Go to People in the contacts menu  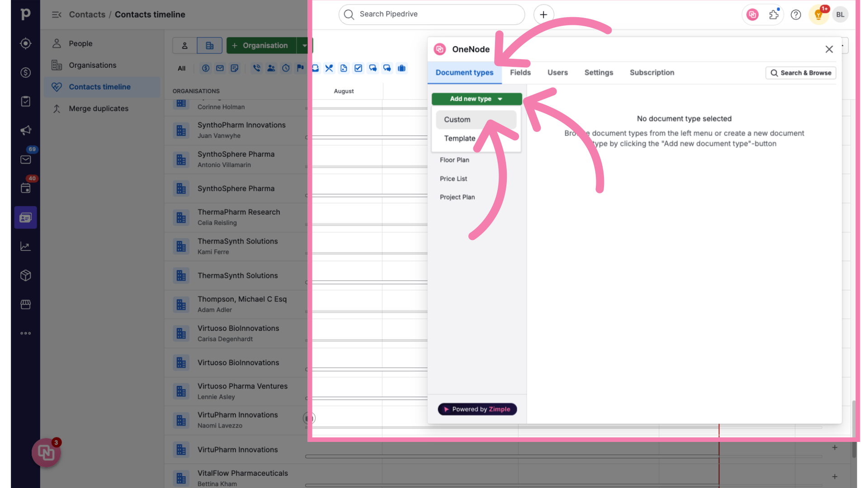coord(102,43)
